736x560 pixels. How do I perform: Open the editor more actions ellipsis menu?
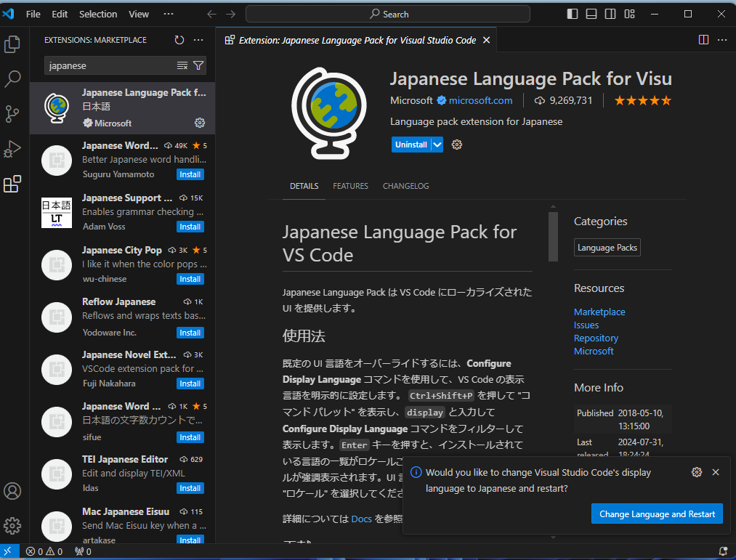coord(721,39)
